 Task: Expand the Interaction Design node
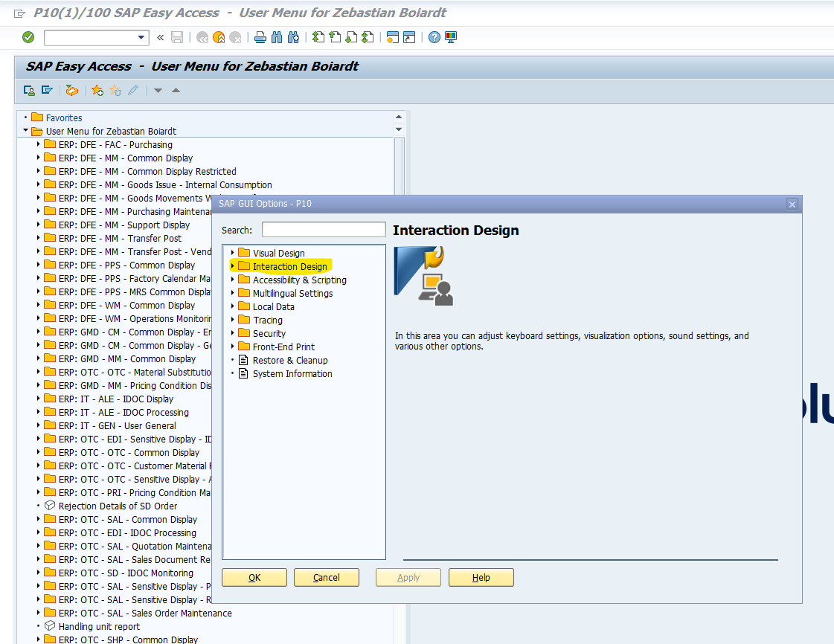coord(232,266)
